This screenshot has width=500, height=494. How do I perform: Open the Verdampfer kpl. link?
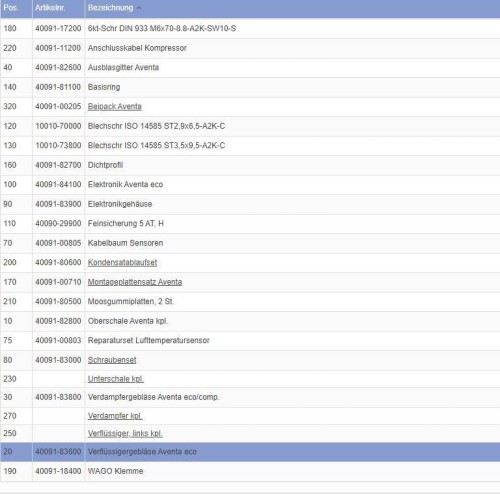coord(115,416)
